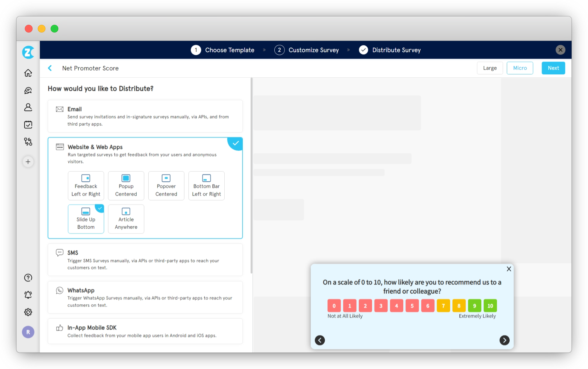
Task: Click the Next button
Action: pyautogui.click(x=553, y=68)
